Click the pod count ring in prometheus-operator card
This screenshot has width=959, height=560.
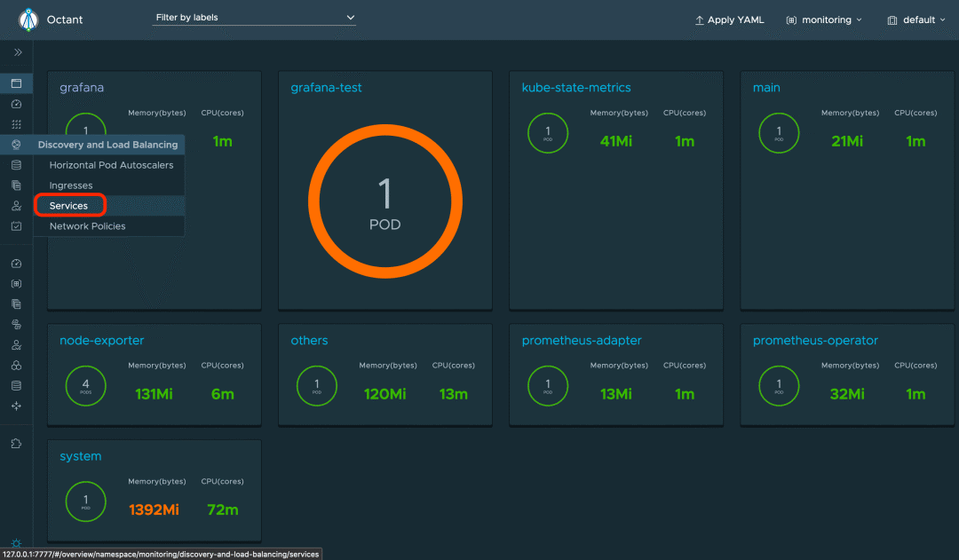779,386
